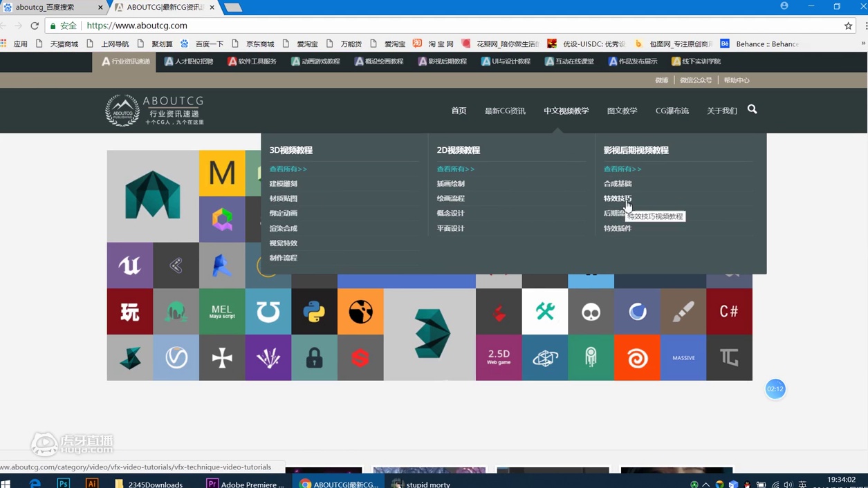Click the Nuke icon tile
Screen dimensions: 868x488
360,312
